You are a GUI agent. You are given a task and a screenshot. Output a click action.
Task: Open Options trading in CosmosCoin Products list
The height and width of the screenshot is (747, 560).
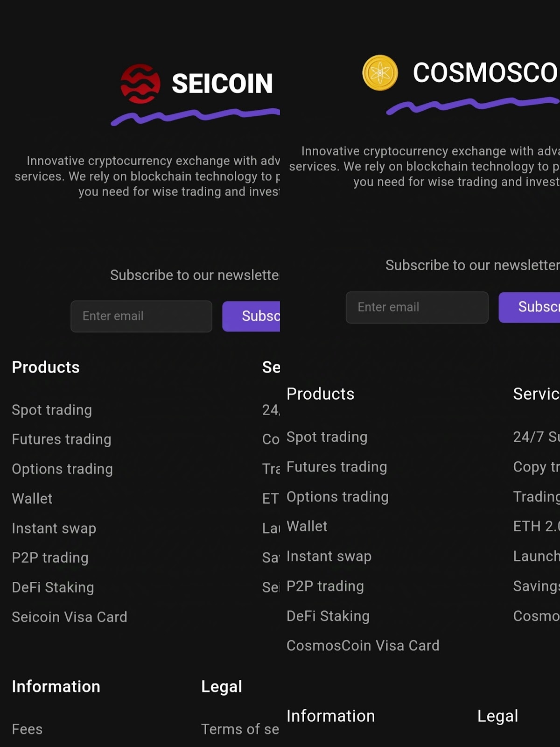pyautogui.click(x=337, y=496)
